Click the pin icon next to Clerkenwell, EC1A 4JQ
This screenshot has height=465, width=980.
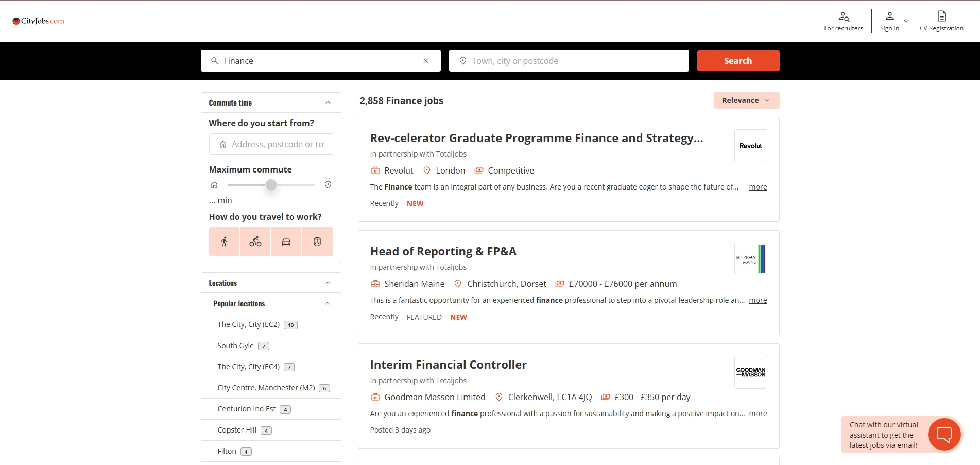tap(498, 397)
